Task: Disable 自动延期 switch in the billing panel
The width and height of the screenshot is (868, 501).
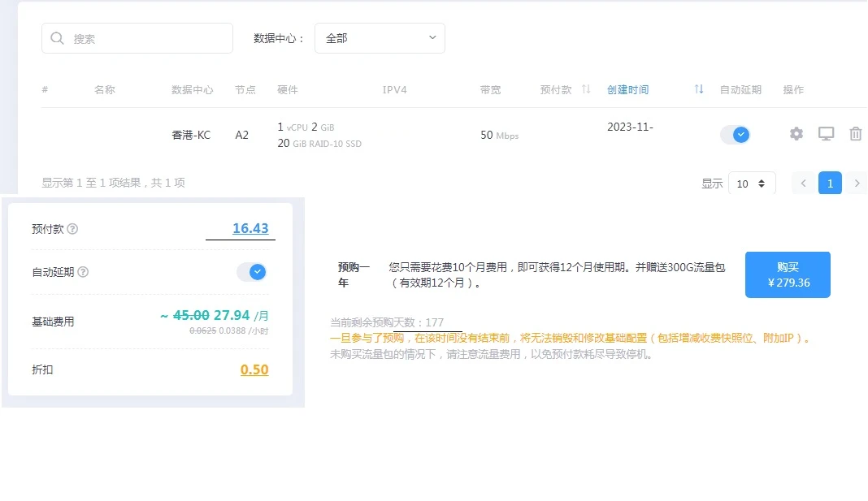Action: pyautogui.click(x=251, y=272)
